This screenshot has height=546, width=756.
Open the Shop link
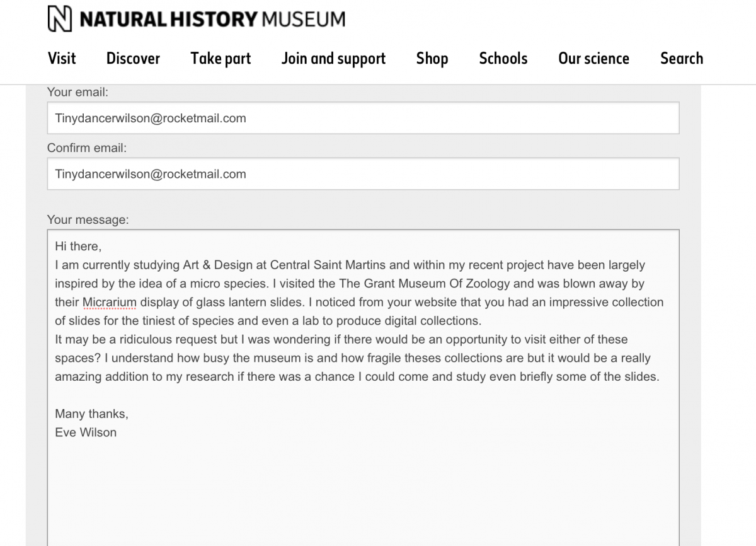click(x=432, y=59)
